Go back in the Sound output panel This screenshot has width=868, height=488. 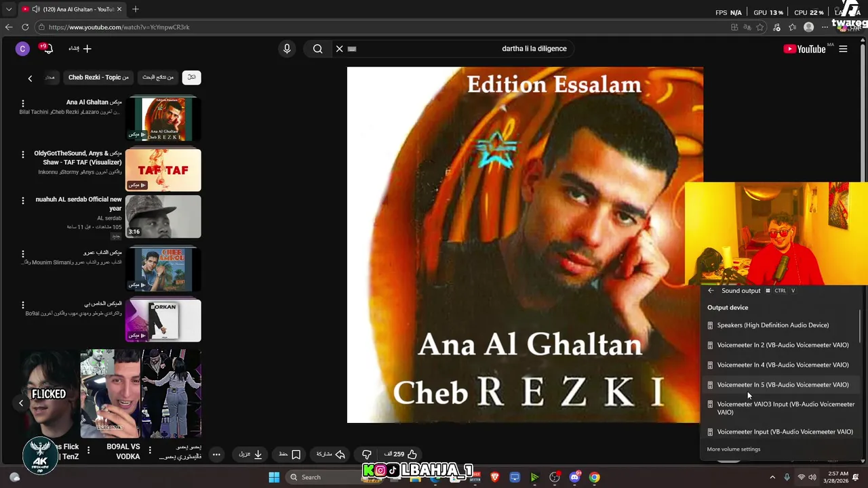(x=711, y=291)
